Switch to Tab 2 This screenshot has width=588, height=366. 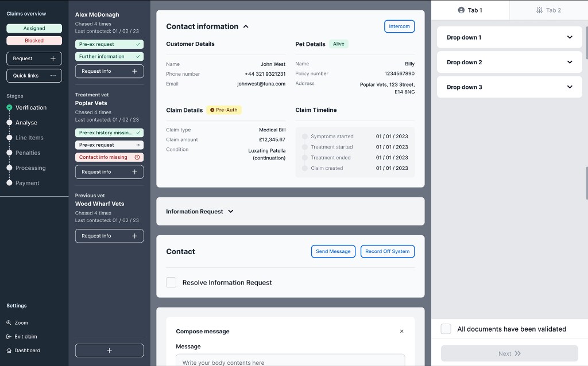548,10
